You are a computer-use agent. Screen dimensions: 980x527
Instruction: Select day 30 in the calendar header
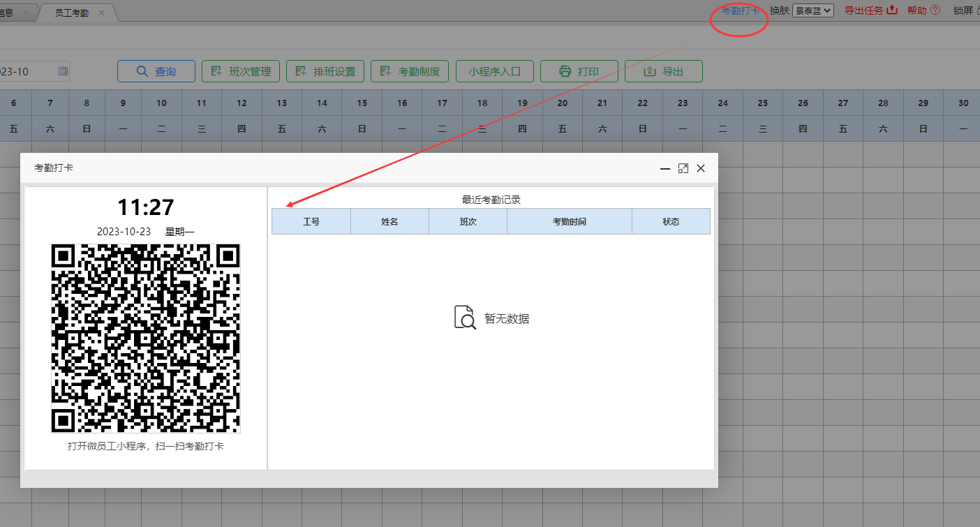click(963, 103)
